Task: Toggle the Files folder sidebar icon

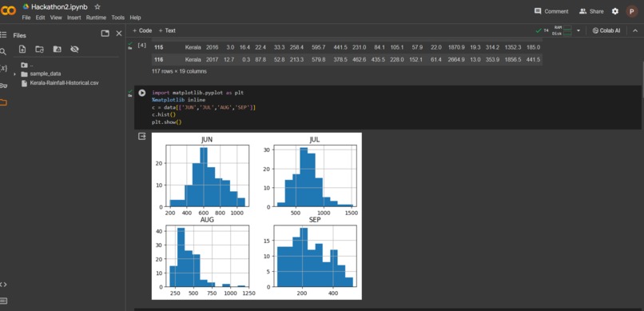Action: click(3, 102)
